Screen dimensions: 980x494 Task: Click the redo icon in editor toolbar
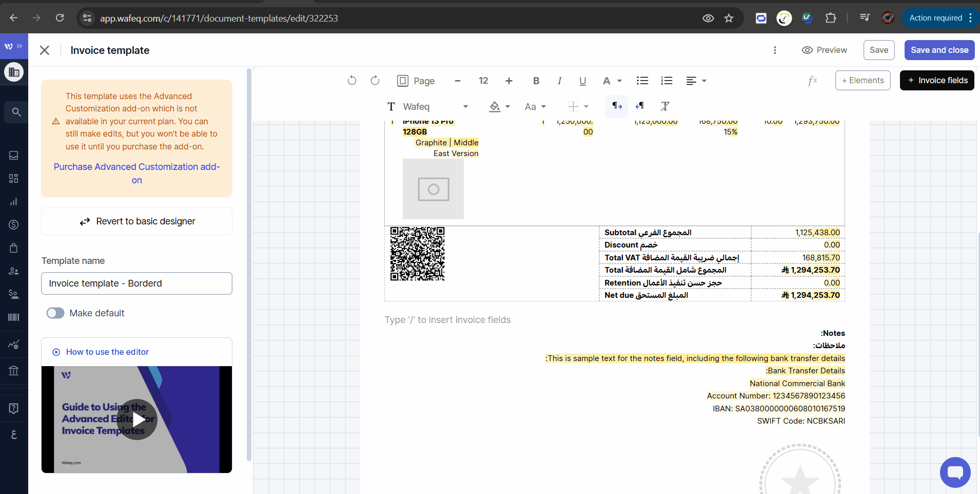pos(375,81)
